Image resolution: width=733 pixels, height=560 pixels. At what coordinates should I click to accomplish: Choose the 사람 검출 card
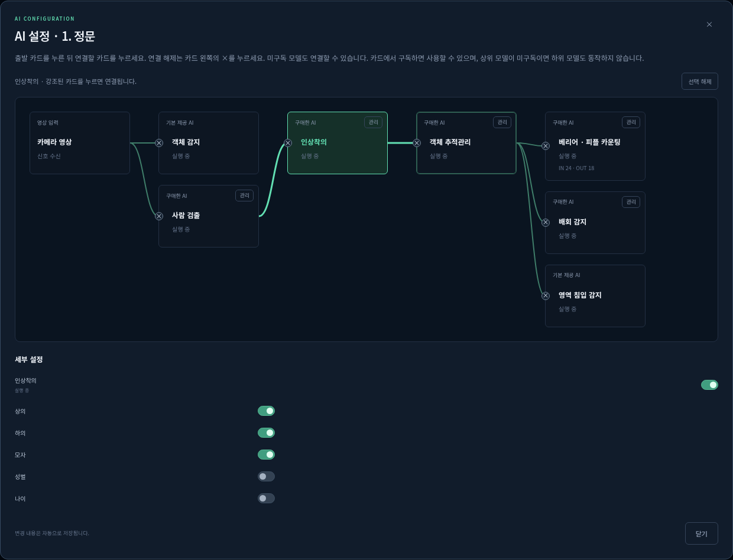209,216
